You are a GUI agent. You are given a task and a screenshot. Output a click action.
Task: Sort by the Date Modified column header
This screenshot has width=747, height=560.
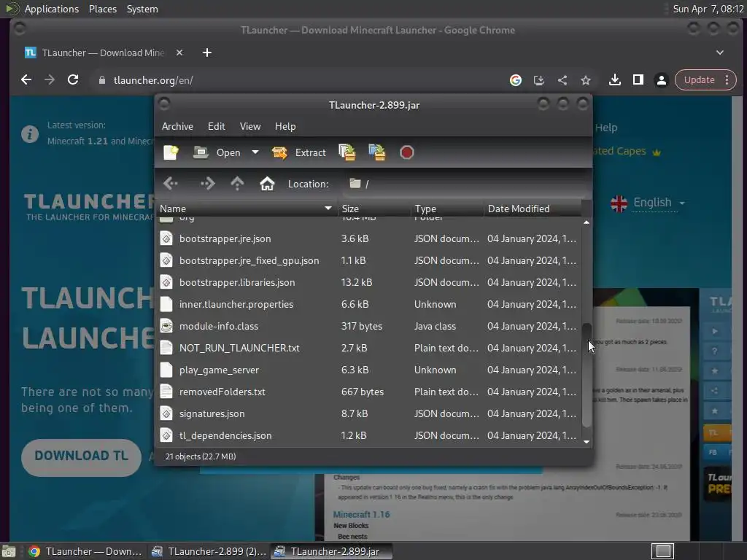tap(533, 209)
